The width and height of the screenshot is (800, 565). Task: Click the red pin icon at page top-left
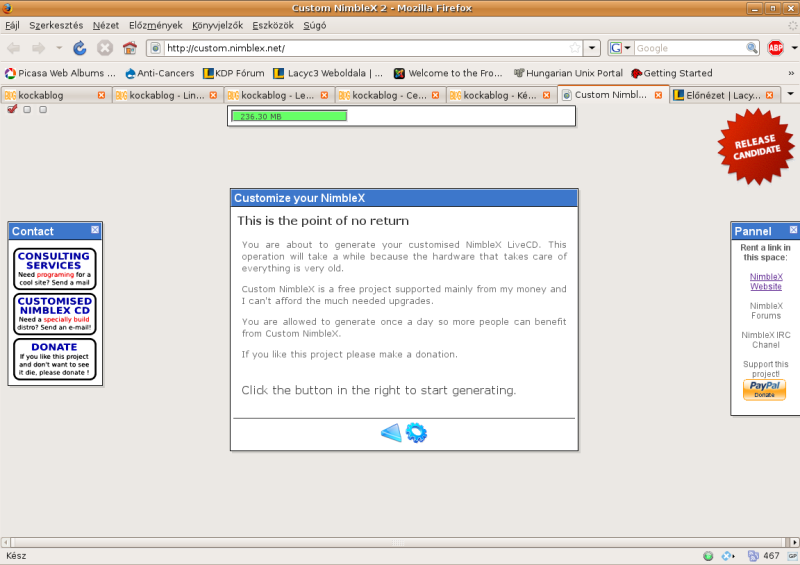(x=12, y=109)
